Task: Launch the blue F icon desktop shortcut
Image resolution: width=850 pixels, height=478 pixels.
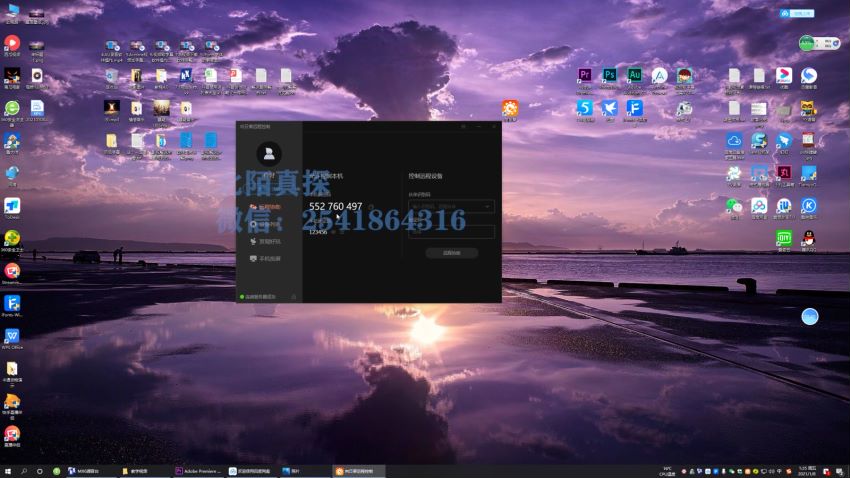Action: [x=634, y=108]
